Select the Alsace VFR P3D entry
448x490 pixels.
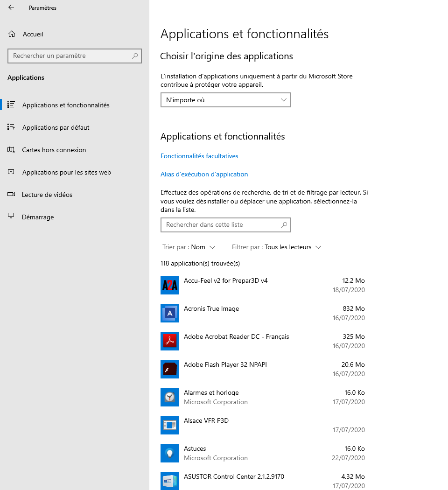(x=262, y=425)
